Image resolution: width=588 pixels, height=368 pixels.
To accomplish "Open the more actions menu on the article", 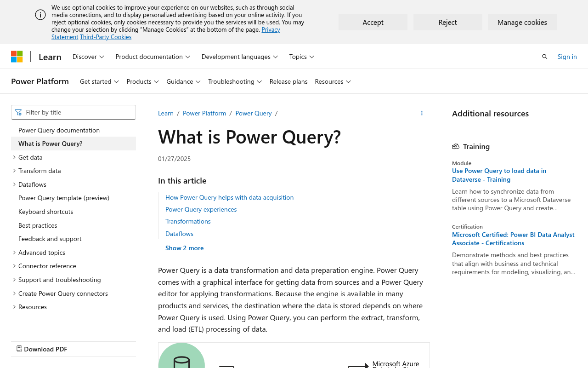I will click(x=421, y=113).
